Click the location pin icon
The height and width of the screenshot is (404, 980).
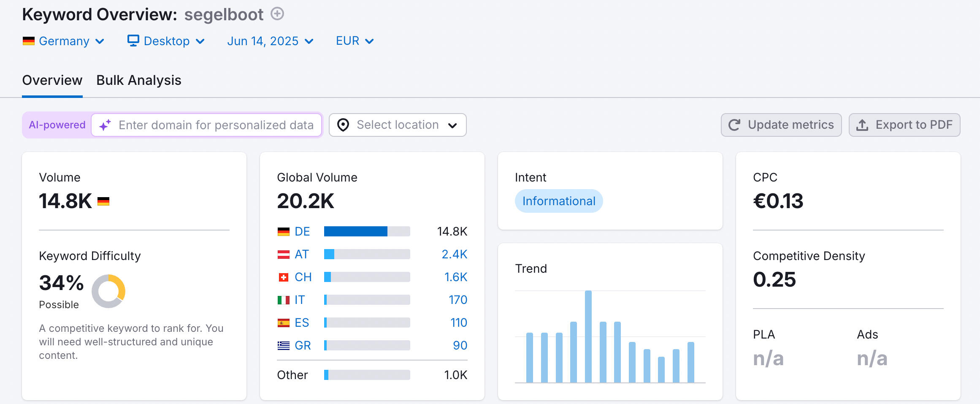point(343,125)
